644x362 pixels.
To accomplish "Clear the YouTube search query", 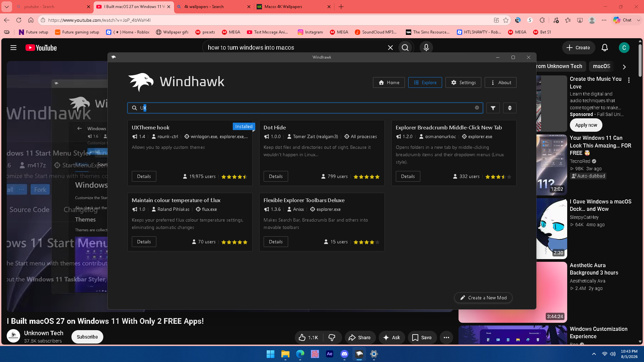I will coord(390,48).
